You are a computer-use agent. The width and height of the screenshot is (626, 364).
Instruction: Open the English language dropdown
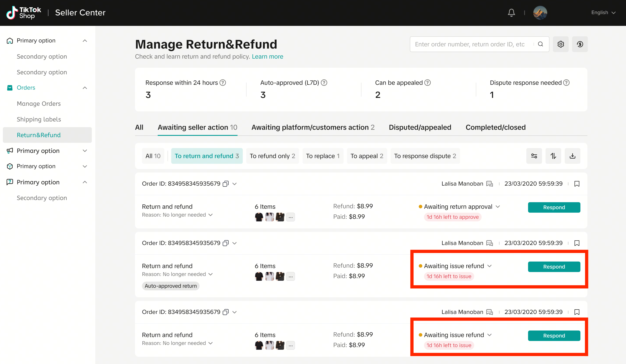(x=603, y=12)
